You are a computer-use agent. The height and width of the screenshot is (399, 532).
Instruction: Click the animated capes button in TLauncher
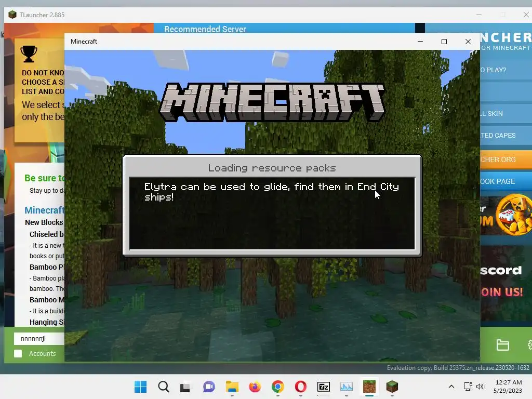(506, 136)
